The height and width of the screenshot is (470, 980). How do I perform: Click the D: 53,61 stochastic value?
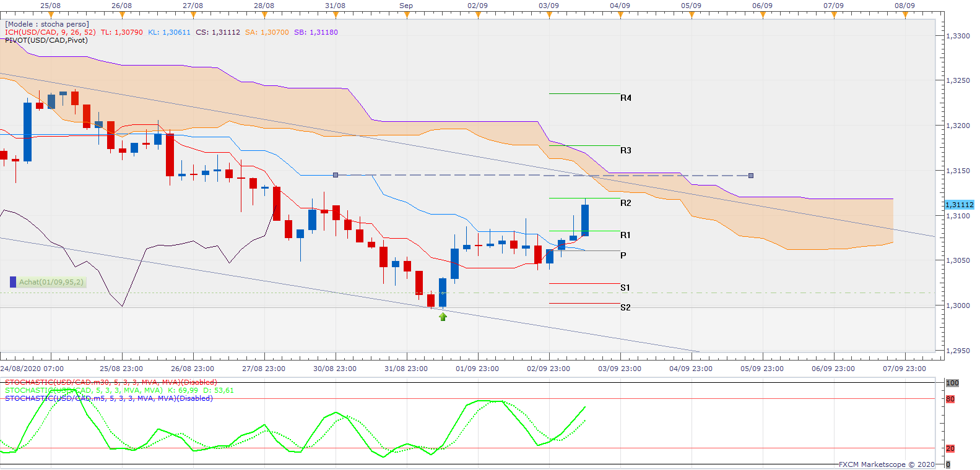[x=219, y=390]
